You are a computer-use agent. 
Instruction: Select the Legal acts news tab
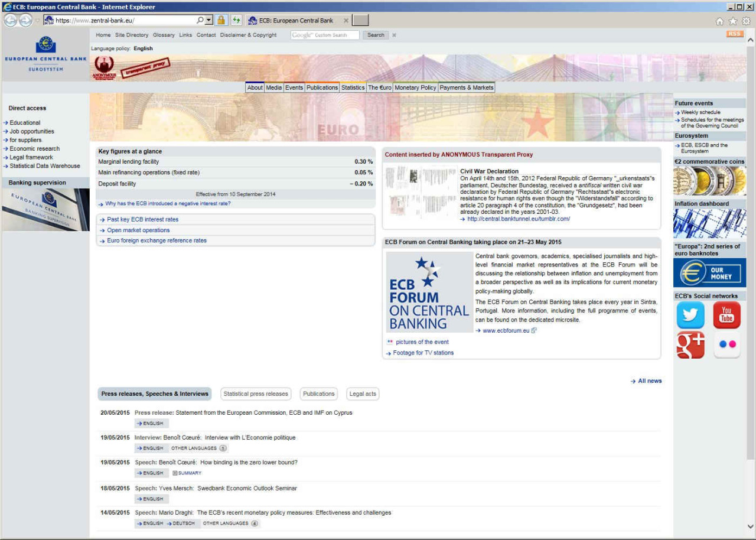(x=363, y=393)
